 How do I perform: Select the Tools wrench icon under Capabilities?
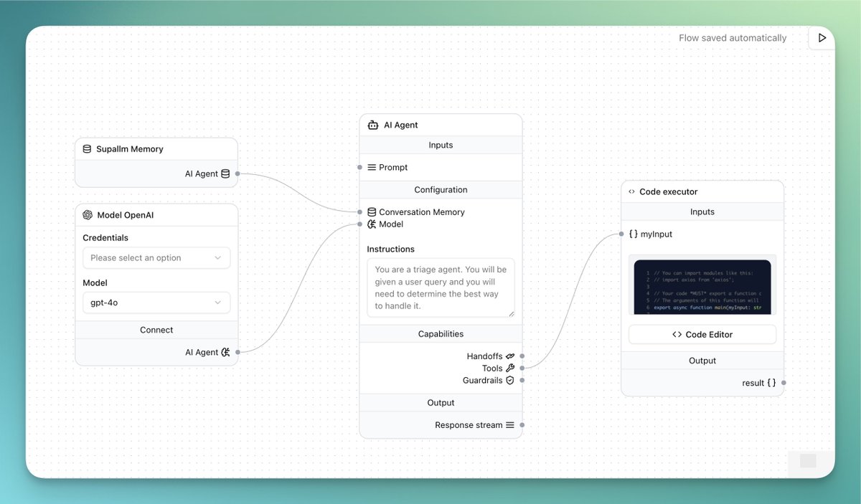[x=511, y=368]
